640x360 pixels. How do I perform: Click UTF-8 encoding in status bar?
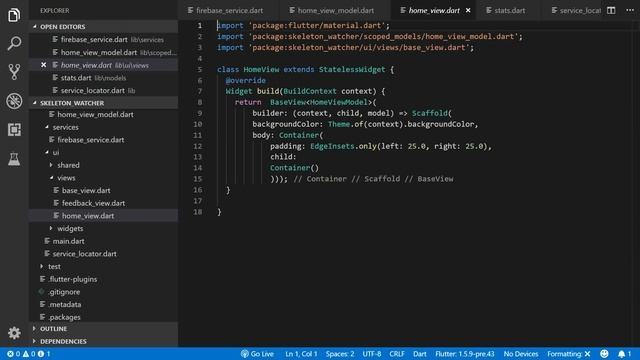coord(371,354)
